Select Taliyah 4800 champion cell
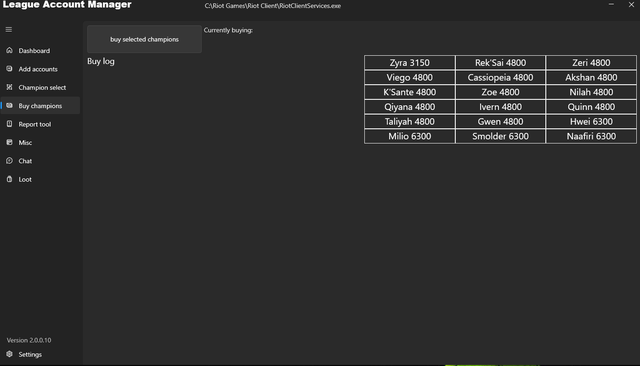 tap(409, 121)
